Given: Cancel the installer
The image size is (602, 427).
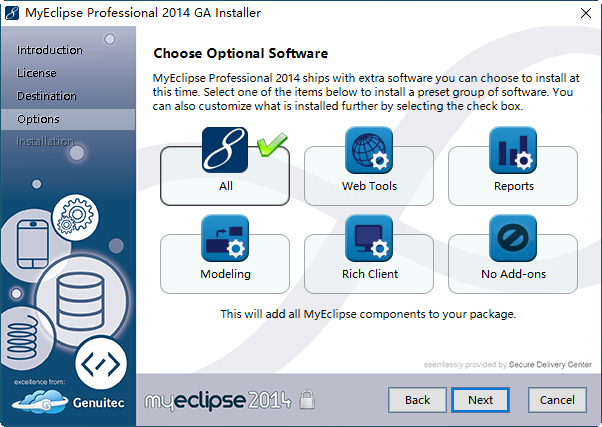Looking at the screenshot, I should 557,399.
